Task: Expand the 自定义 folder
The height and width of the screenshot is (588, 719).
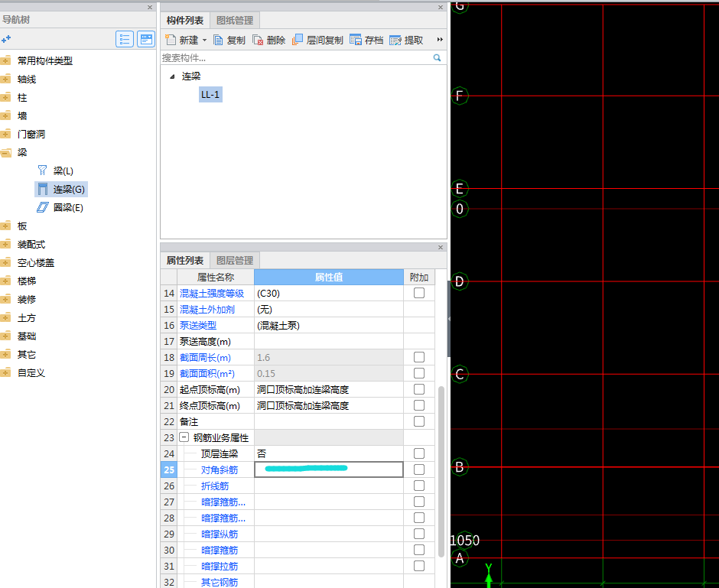Action: (x=5, y=372)
